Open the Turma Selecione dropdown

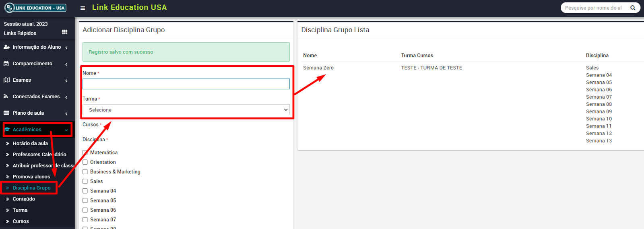click(x=186, y=110)
